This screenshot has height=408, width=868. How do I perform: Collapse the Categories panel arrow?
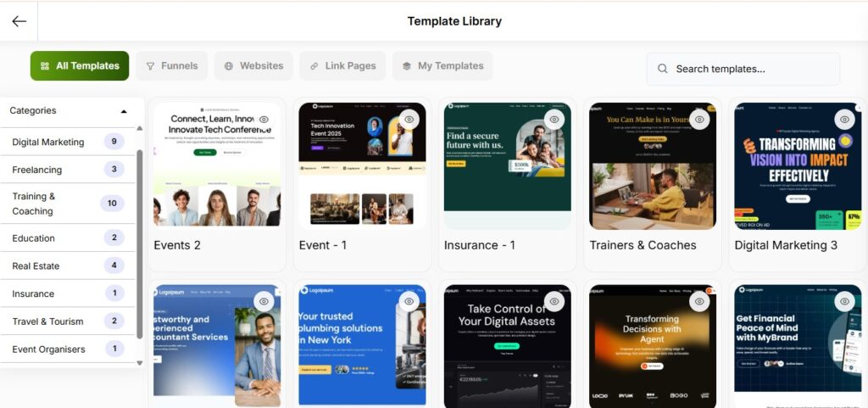click(x=124, y=111)
